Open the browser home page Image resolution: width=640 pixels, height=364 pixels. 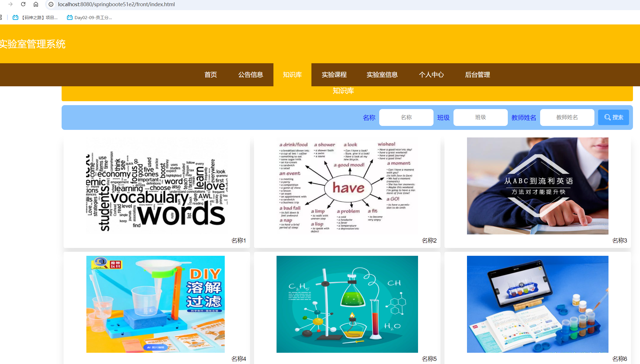tap(36, 4)
